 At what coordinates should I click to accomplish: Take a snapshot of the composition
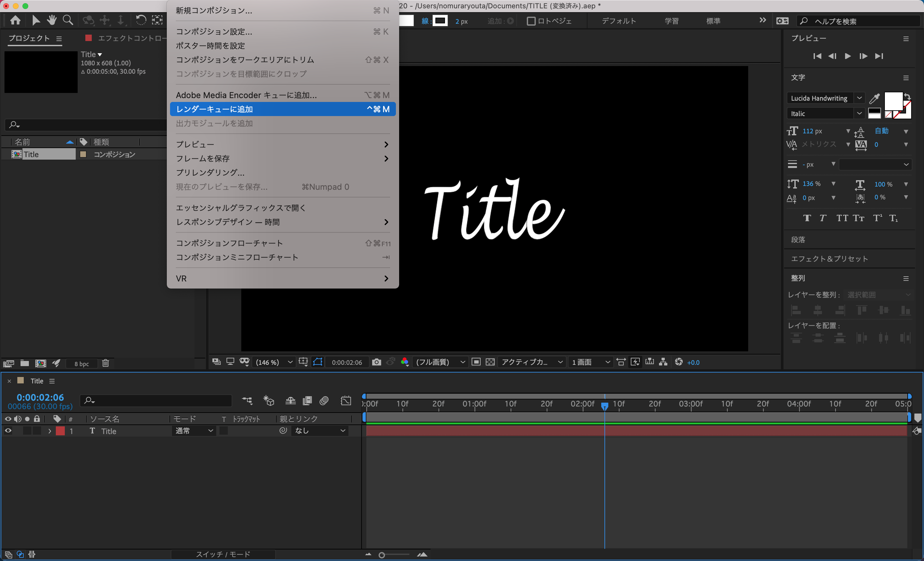click(377, 362)
